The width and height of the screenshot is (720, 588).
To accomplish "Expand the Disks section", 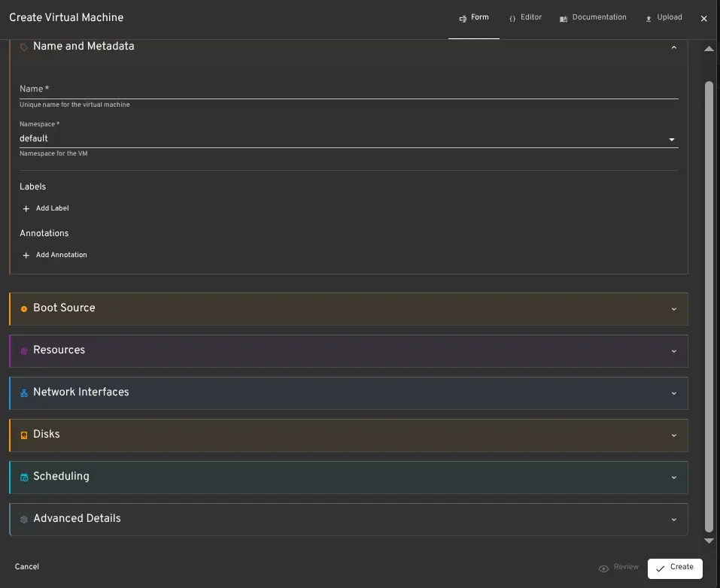I will [x=673, y=435].
